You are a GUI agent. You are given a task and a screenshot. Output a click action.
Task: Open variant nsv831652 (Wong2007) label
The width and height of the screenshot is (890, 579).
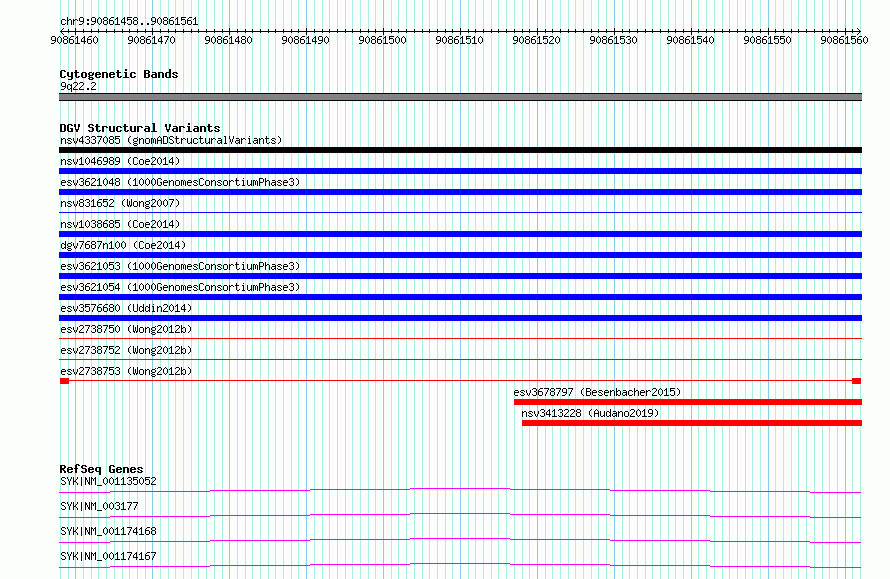click(x=120, y=203)
